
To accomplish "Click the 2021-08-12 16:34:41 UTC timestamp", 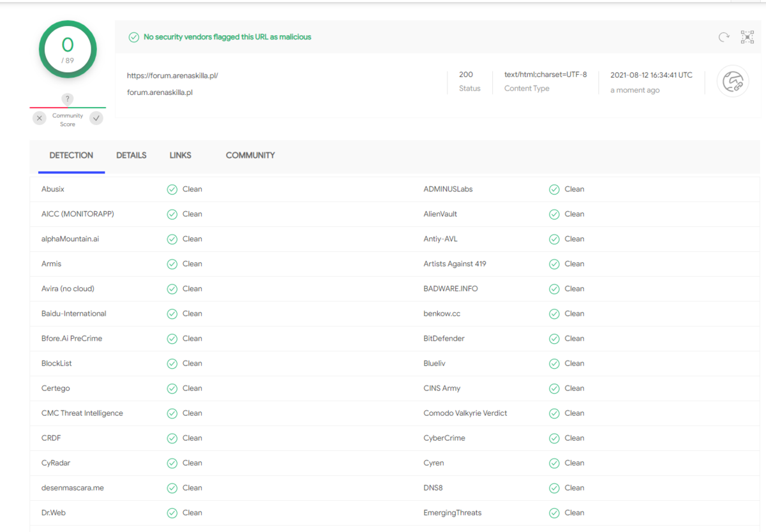I will 651,75.
